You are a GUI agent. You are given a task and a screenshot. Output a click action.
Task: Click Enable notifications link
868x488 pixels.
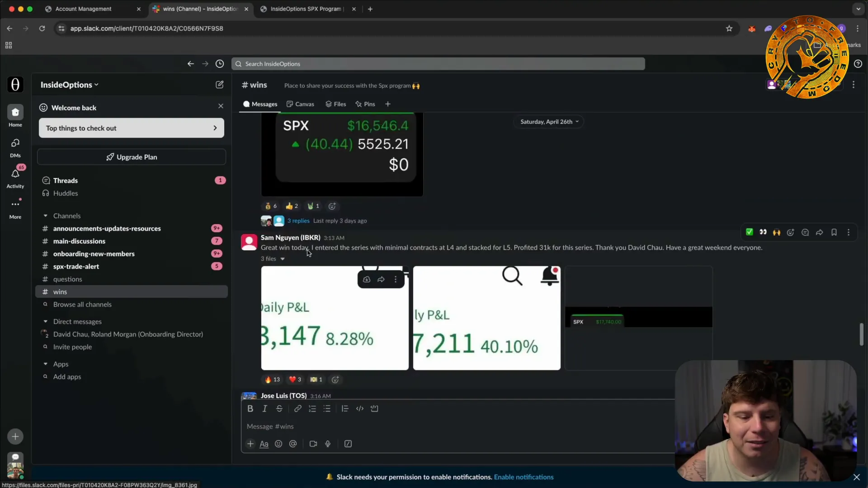point(524,477)
